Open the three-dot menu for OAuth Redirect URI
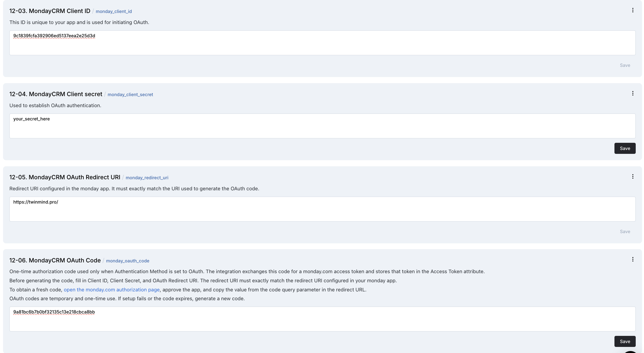The width and height of the screenshot is (644, 353). point(633,177)
